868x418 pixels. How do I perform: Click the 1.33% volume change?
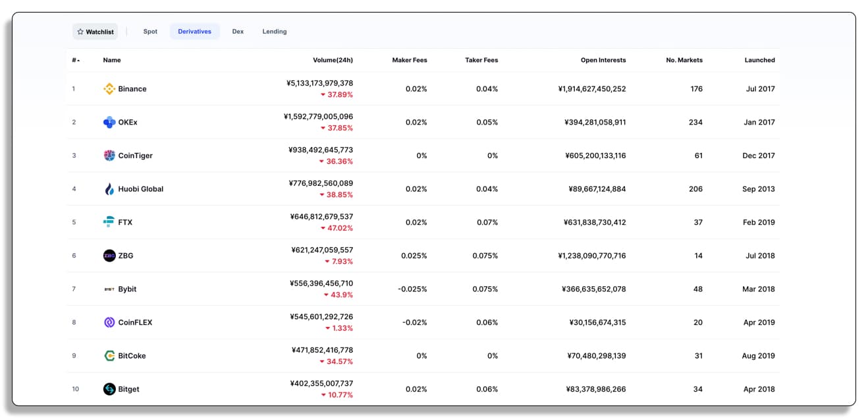point(339,328)
